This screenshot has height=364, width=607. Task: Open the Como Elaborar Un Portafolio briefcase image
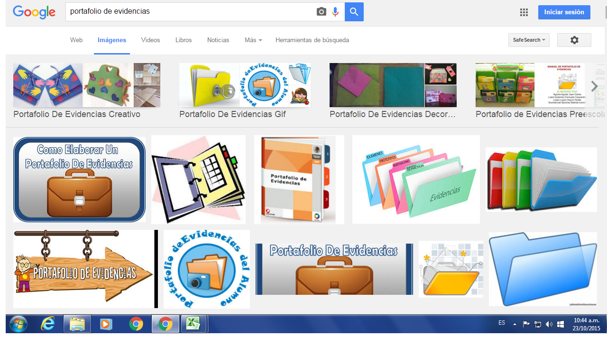(80, 180)
